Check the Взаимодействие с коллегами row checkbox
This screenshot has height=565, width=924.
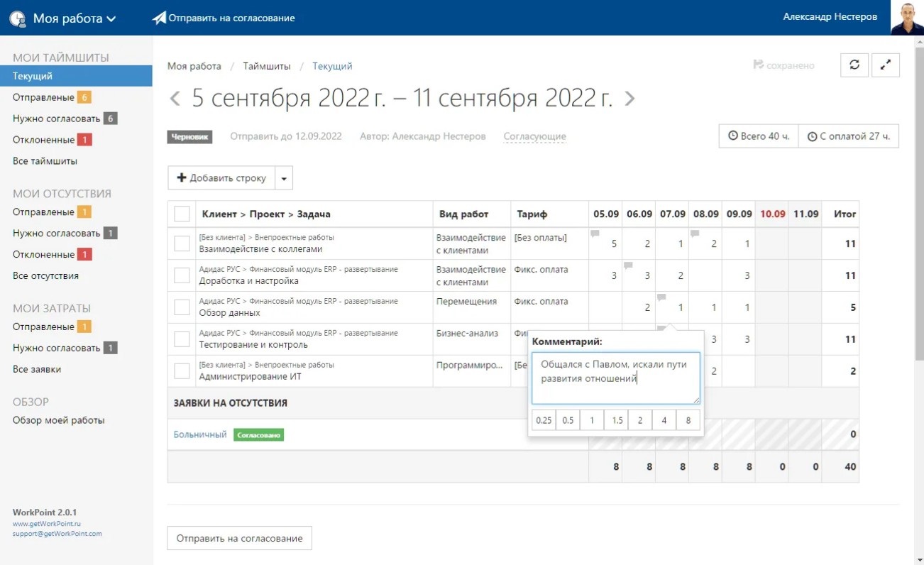[x=182, y=243]
